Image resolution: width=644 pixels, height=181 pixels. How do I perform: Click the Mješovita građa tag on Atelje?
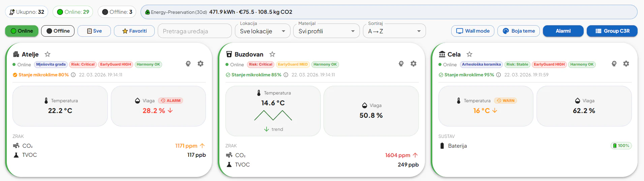(51, 65)
